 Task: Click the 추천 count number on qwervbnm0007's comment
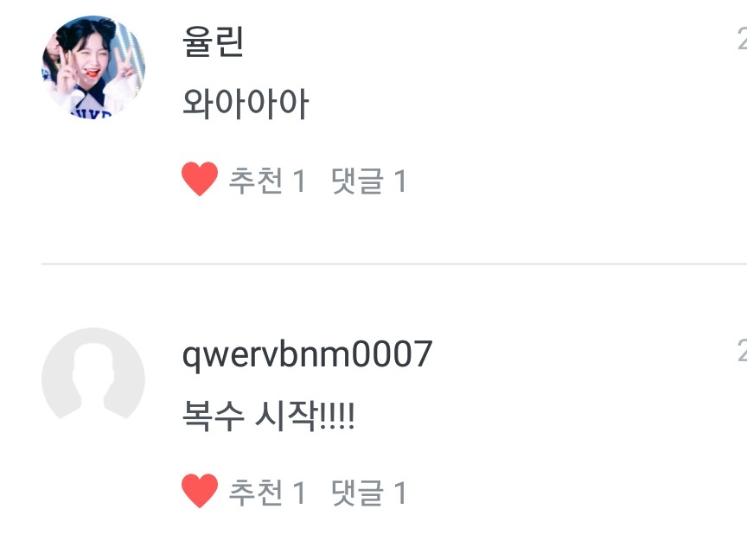pyautogui.click(x=299, y=493)
